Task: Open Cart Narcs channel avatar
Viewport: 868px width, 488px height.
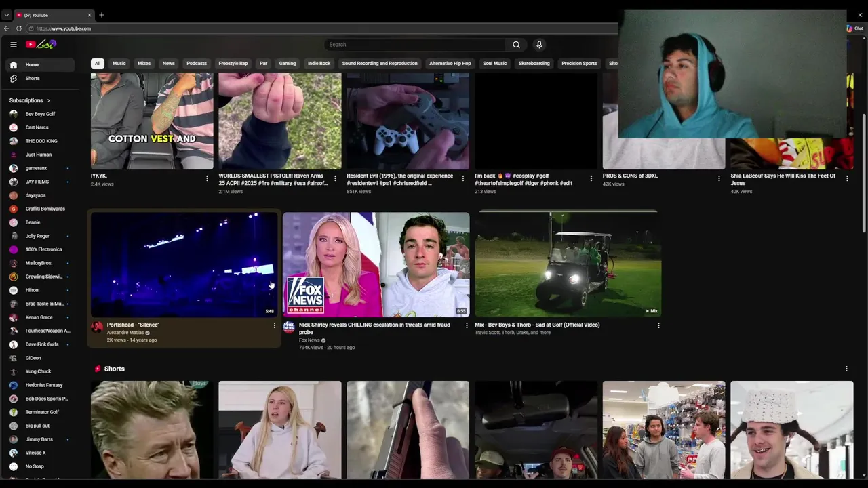Action: 14,127
